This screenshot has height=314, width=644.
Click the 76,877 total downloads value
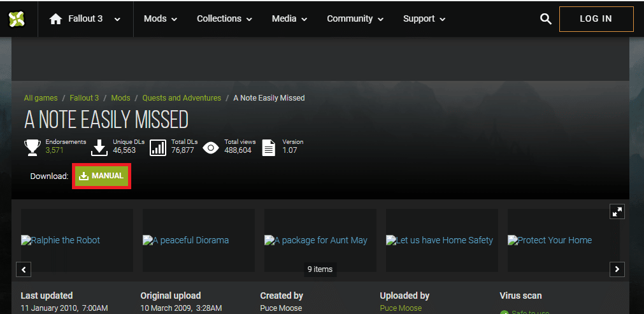tap(182, 151)
